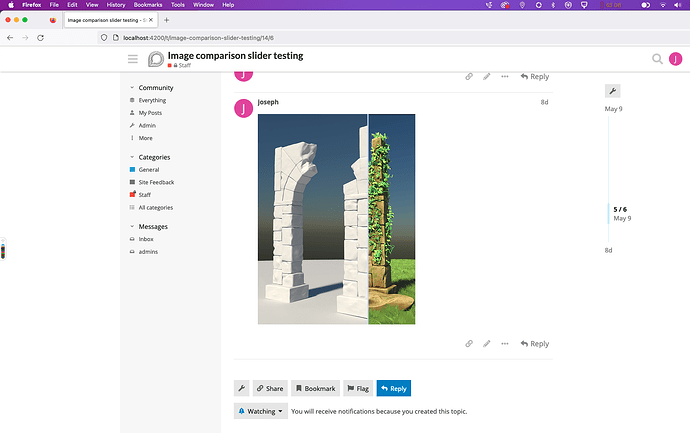Edit pencil icon below image post
Image resolution: width=690 pixels, height=433 pixels.
pyautogui.click(x=487, y=344)
